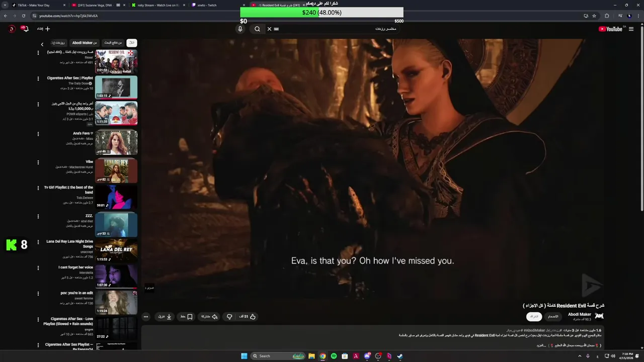Open Steam from the taskbar
This screenshot has height=362, width=644.
click(x=400, y=356)
